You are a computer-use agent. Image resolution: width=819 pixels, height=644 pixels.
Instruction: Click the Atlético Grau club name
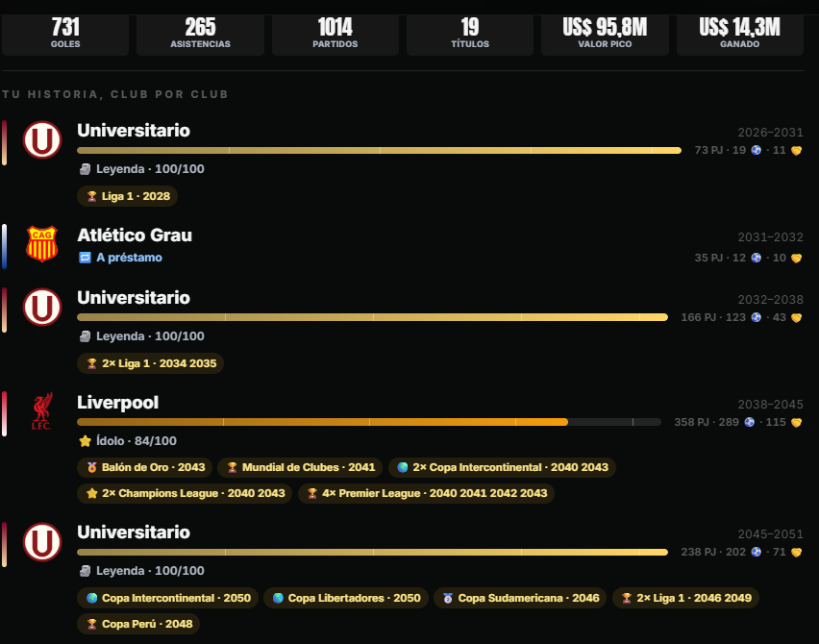[x=135, y=235]
